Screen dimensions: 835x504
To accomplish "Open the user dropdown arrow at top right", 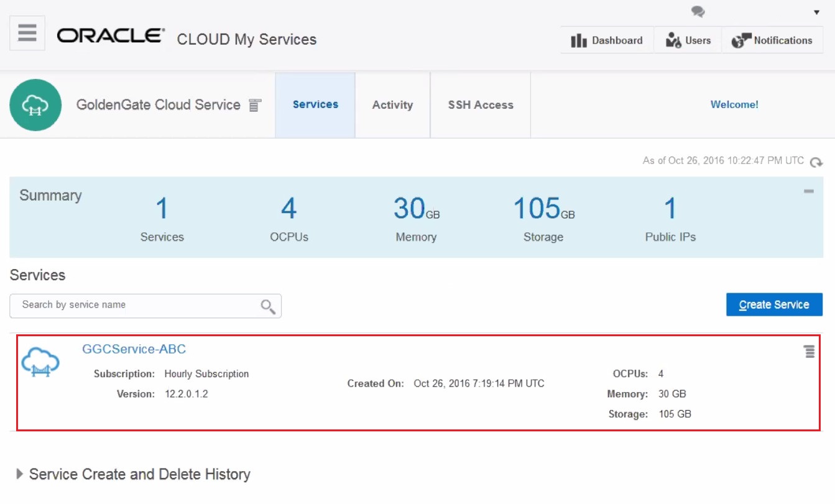I will point(816,12).
